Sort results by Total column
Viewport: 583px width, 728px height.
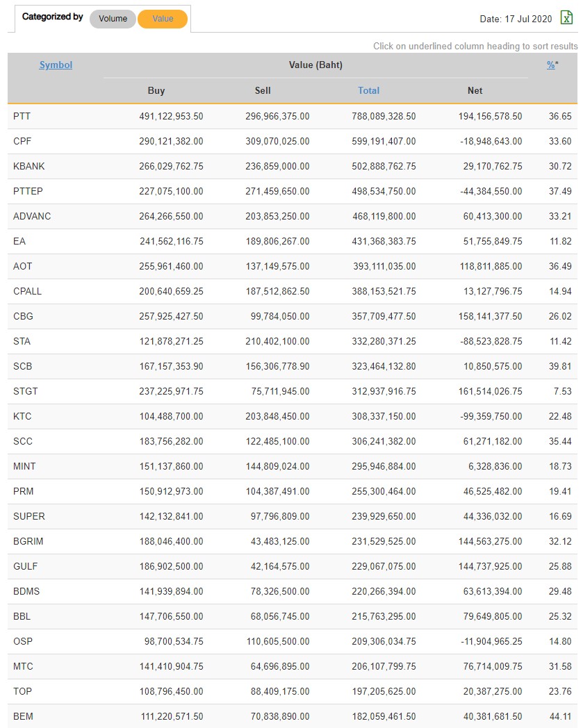[x=368, y=90]
